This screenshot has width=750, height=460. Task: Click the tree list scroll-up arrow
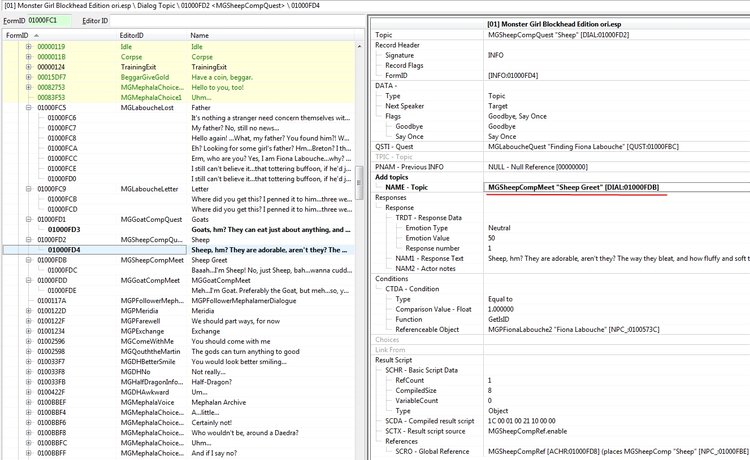point(359,46)
